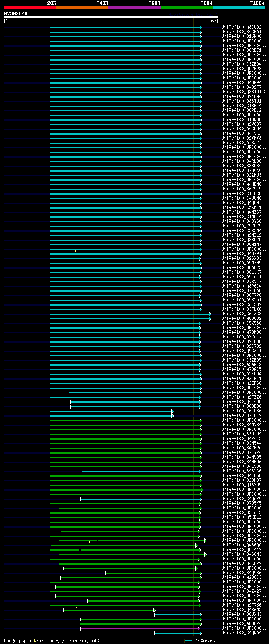Select hit label UniRef100_A4HBN6
The height and width of the screenshot is (644, 269).
click(x=241, y=184)
